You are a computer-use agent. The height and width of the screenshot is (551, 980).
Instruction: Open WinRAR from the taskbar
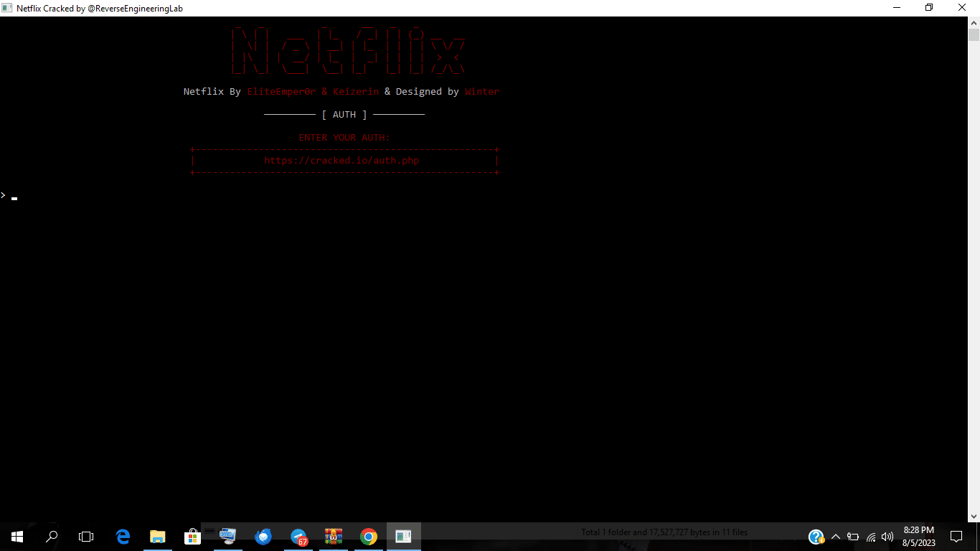334,536
